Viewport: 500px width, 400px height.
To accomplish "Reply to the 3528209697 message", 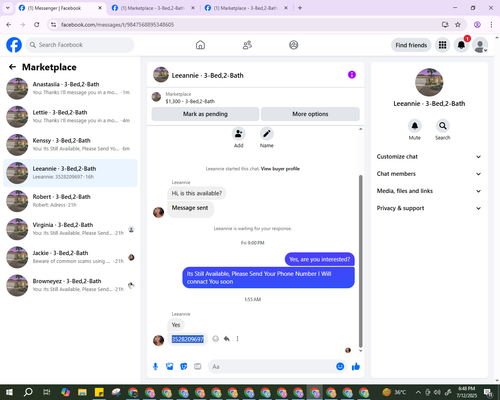I will coord(227,339).
